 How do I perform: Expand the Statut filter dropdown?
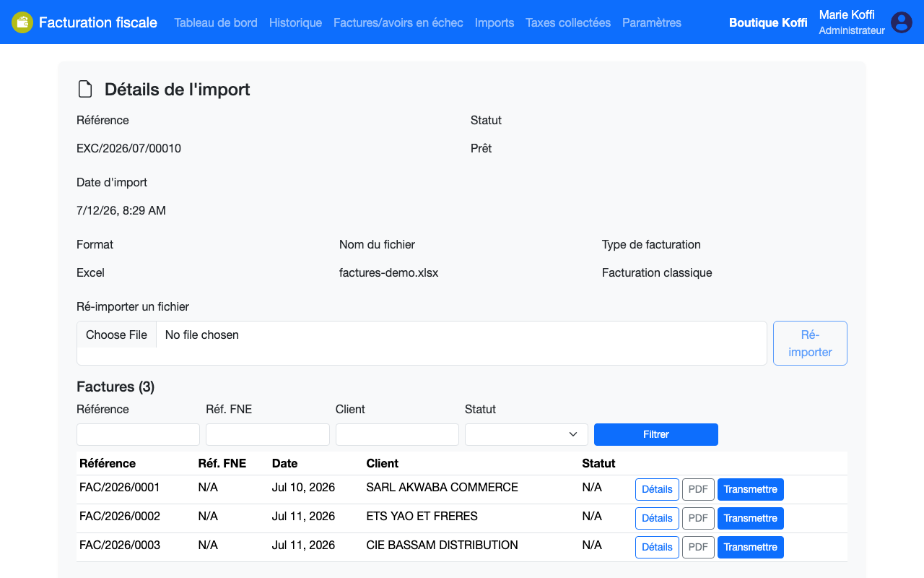526,434
